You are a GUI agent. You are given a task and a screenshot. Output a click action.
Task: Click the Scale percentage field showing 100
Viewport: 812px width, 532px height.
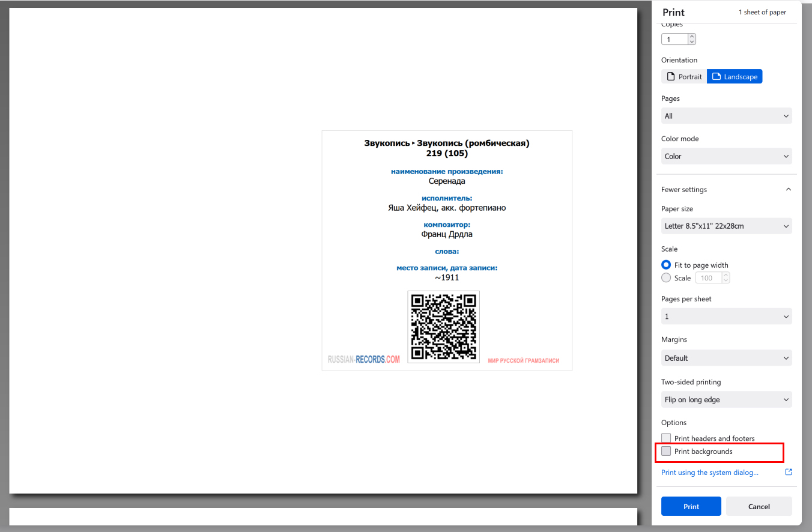(708, 278)
